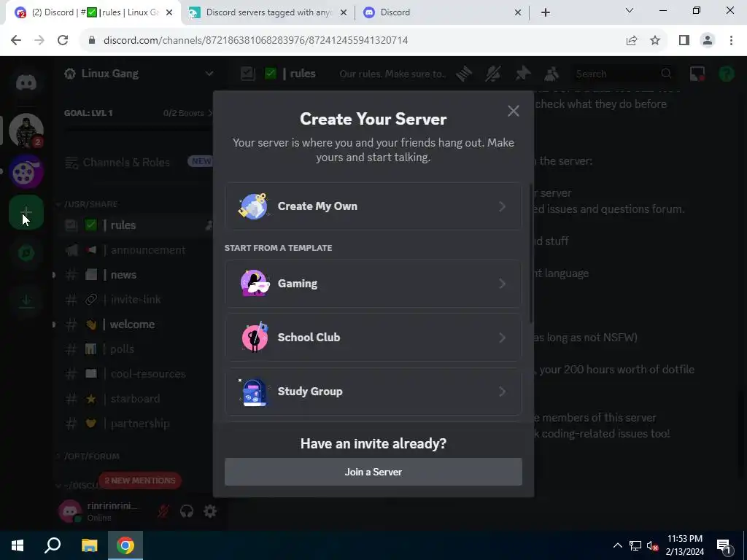Switch to Discord servers tagged browser tab
Viewport: 747px width, 560px height.
click(x=267, y=12)
